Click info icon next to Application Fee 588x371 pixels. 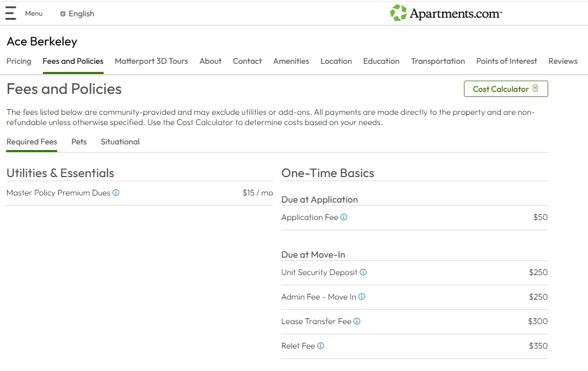click(344, 217)
